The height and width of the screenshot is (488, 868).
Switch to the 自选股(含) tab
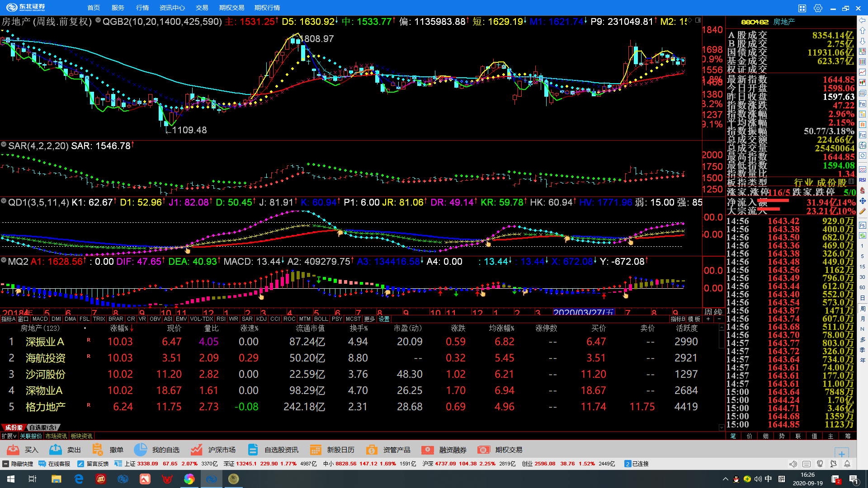point(42,427)
